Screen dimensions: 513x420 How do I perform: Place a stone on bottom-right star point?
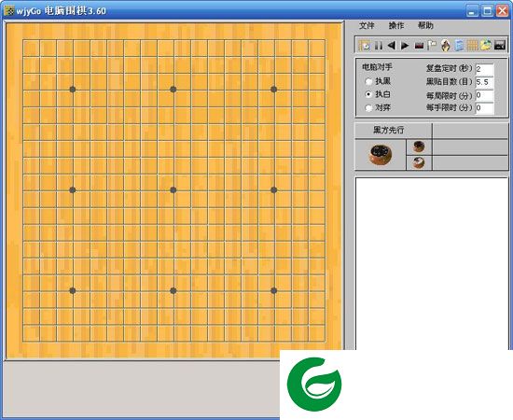click(x=274, y=290)
